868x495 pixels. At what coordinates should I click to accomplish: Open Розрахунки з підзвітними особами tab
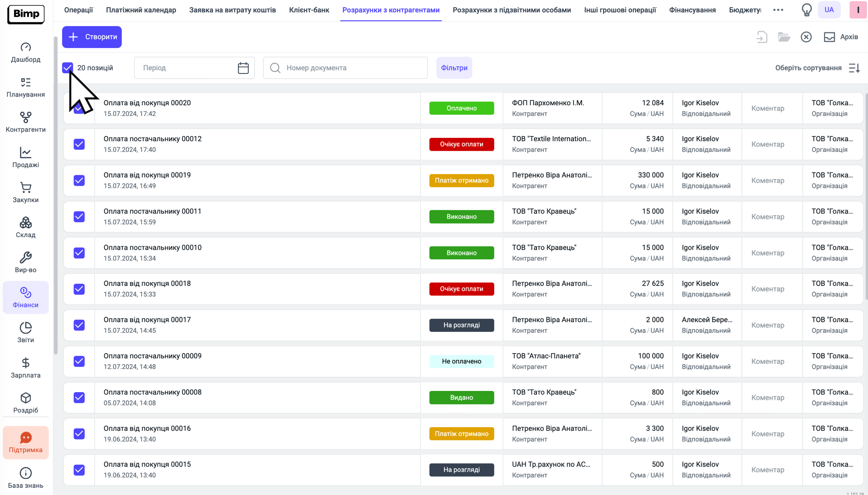pyautogui.click(x=512, y=10)
